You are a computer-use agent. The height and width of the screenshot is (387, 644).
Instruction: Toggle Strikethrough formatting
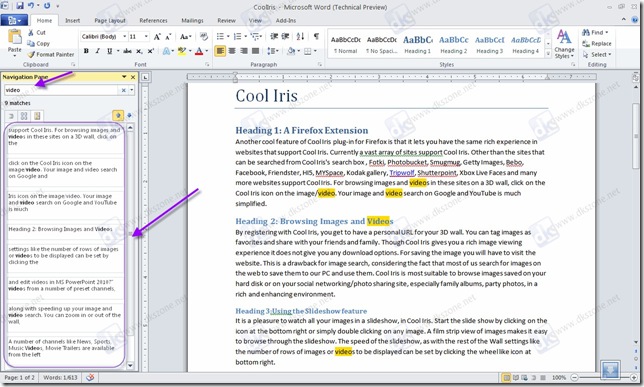pyautogui.click(x=127, y=51)
